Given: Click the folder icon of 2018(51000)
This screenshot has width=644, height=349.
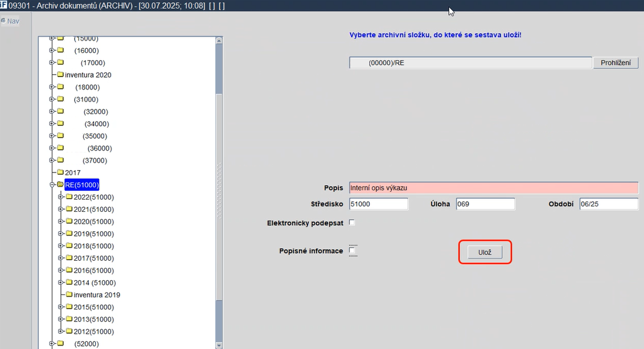Looking at the screenshot, I should pos(69,245).
